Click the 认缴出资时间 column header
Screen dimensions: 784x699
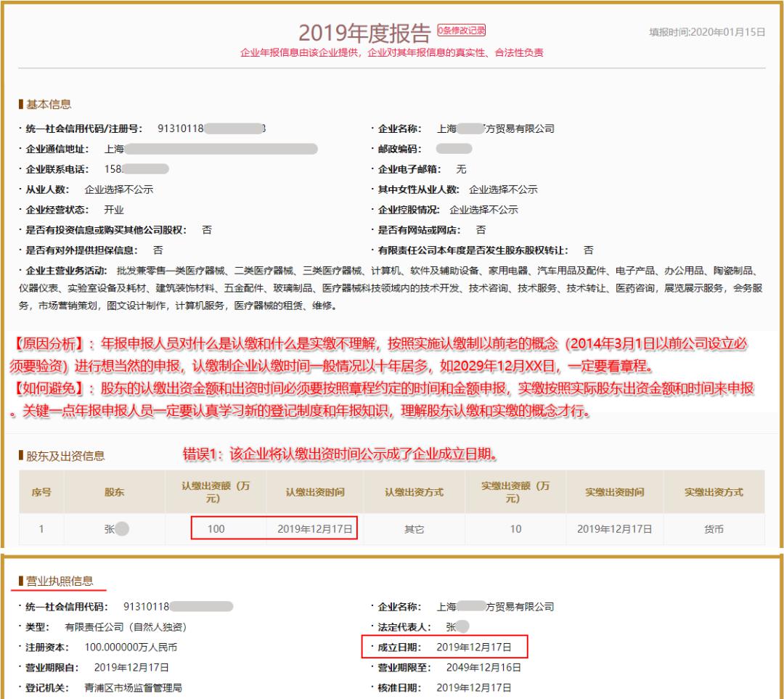315,492
